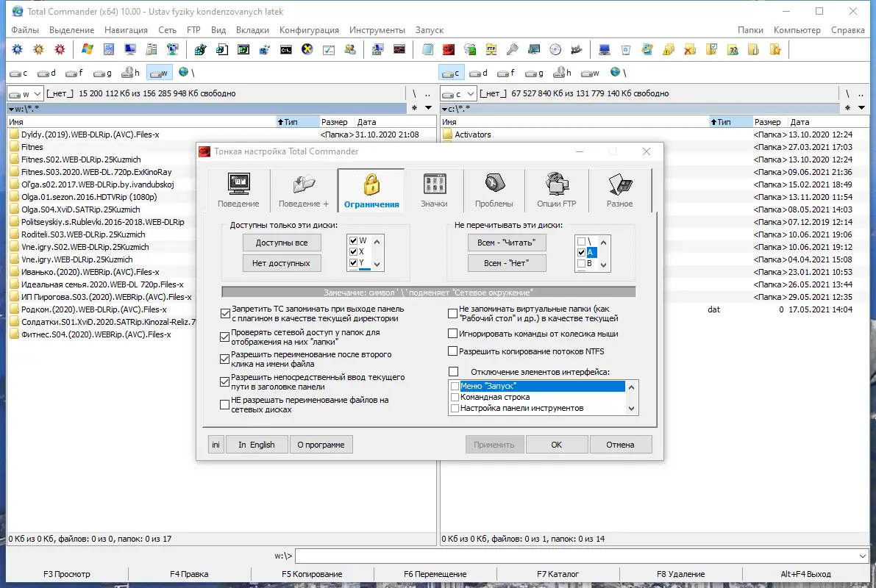
Task: Click the 'In English' button
Action: [257, 445]
